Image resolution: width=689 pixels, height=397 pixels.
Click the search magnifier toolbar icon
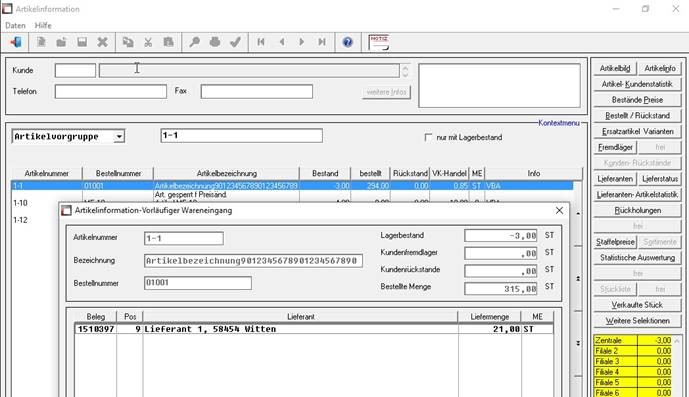point(194,42)
